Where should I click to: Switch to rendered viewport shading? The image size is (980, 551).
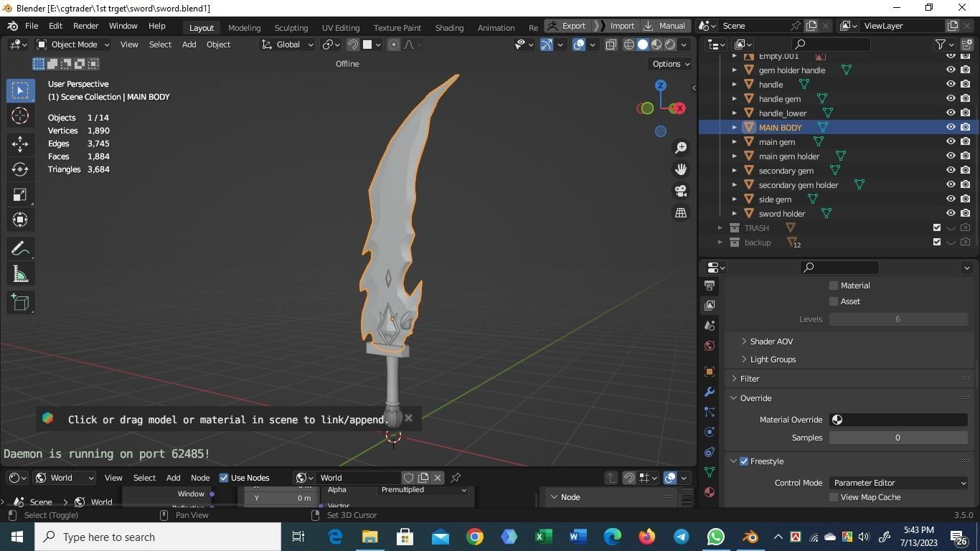pos(670,44)
